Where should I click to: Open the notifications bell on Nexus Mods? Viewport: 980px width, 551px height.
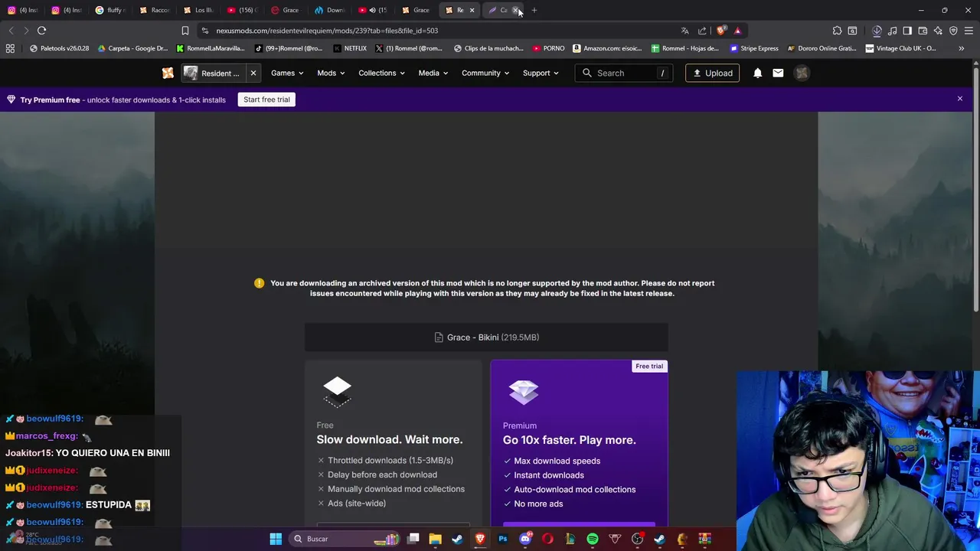click(757, 73)
